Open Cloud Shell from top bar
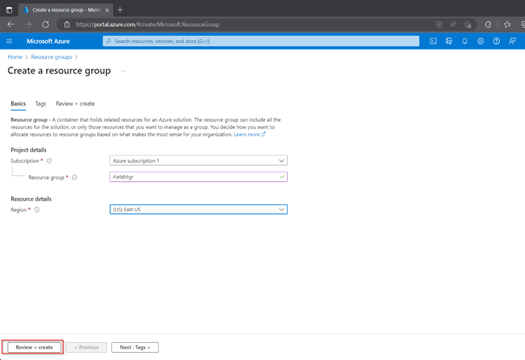525x360 pixels. 433,41
